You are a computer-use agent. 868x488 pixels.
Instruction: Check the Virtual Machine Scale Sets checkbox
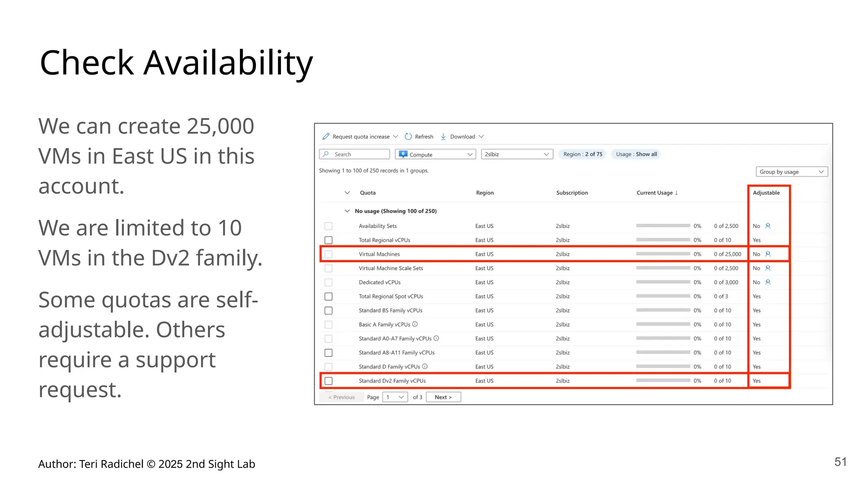(328, 268)
